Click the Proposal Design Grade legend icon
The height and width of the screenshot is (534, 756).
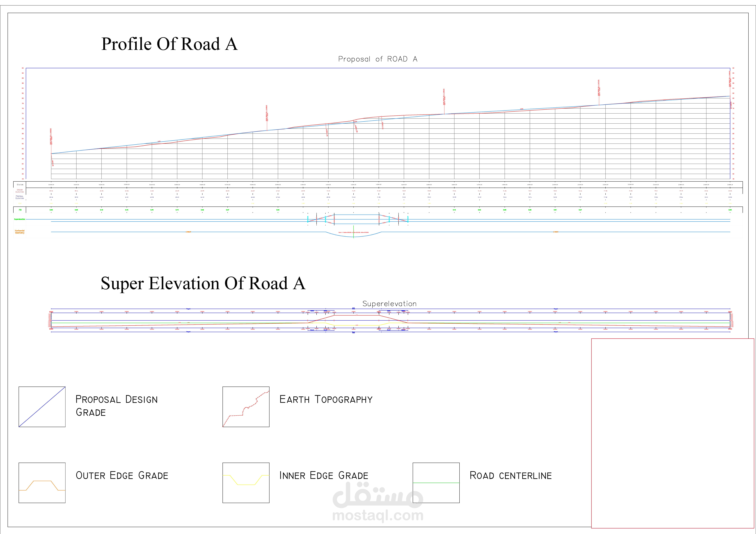(42, 407)
